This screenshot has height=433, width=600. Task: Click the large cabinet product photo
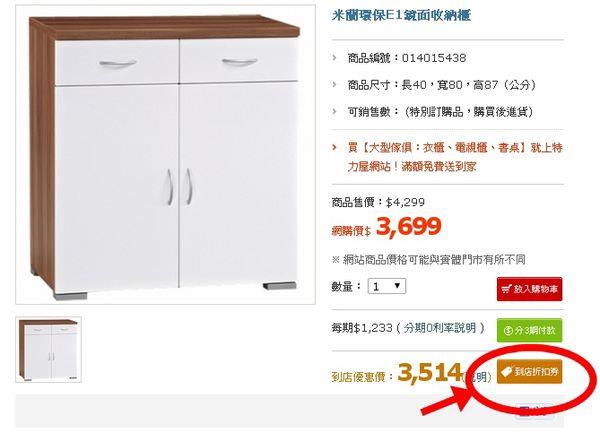tap(165, 155)
